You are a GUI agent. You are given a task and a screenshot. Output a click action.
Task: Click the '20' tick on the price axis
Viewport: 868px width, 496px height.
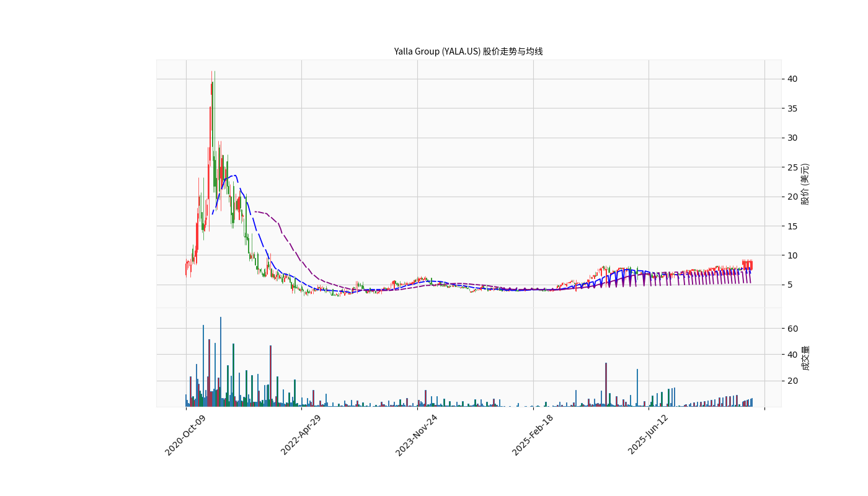click(792, 197)
